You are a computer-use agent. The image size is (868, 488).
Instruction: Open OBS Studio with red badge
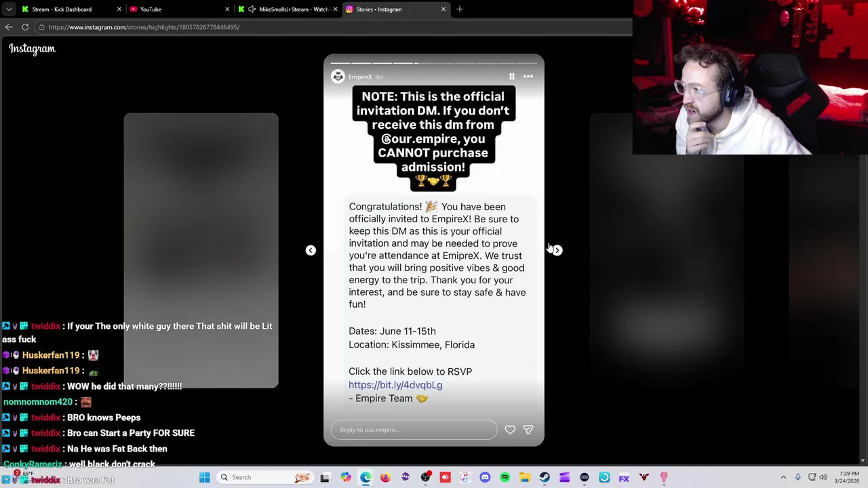pyautogui.click(x=425, y=477)
